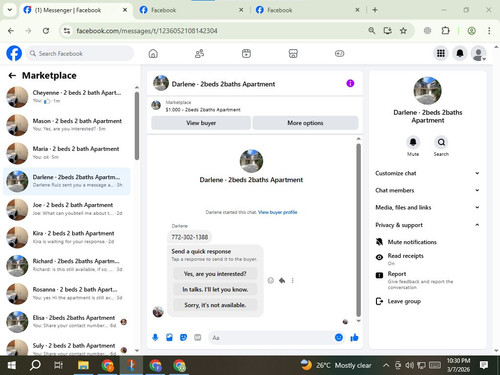The image size is (500, 375).
Task: Open the GIF picker icon
Action: click(x=198, y=338)
